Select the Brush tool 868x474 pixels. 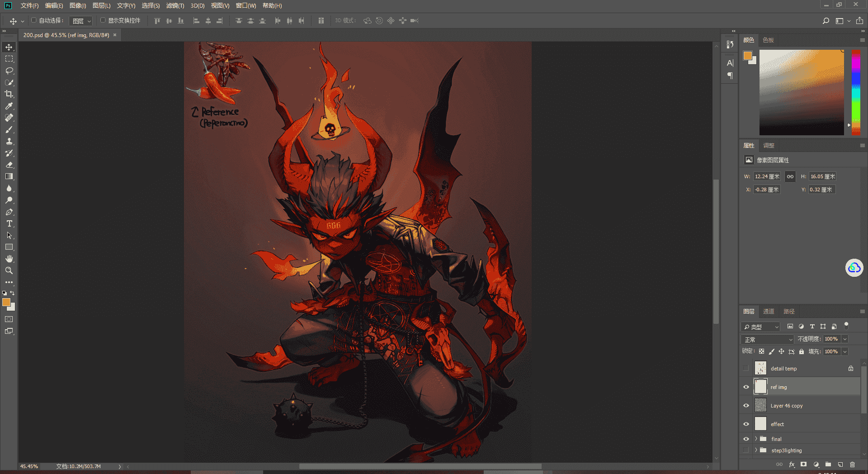pyautogui.click(x=9, y=129)
